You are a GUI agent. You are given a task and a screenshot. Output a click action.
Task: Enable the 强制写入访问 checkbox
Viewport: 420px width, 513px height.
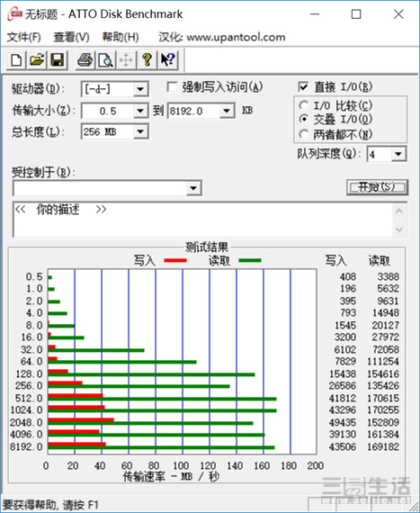pyautogui.click(x=172, y=87)
